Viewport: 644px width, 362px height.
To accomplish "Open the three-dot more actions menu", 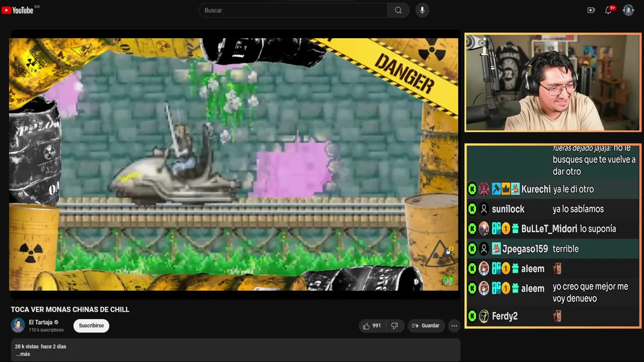I will tap(454, 326).
